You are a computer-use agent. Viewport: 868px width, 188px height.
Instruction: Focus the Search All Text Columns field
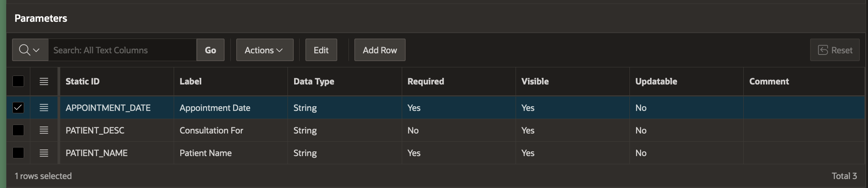click(122, 50)
